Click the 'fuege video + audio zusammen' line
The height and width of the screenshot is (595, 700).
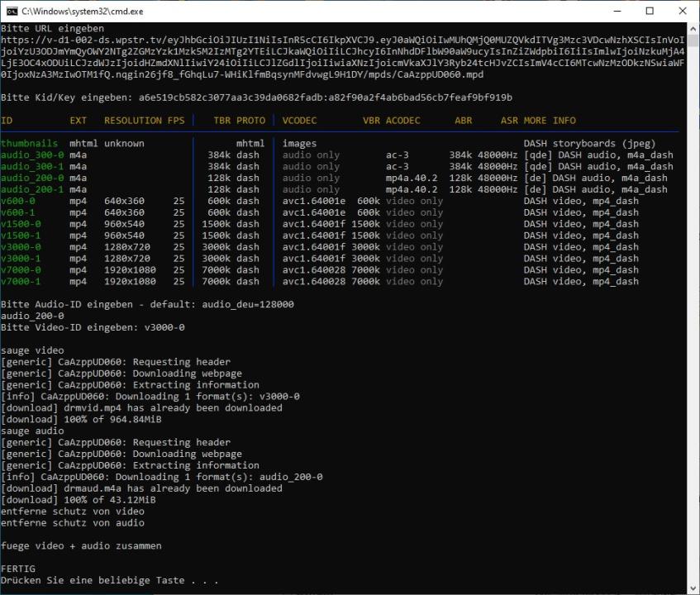[81, 546]
